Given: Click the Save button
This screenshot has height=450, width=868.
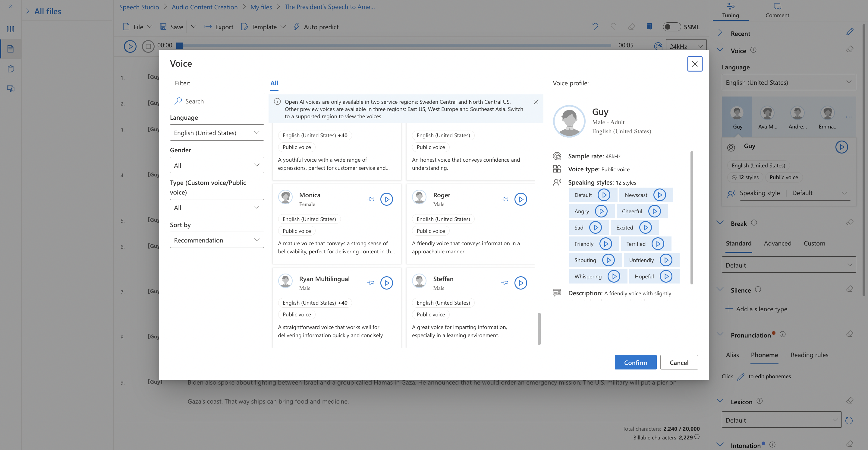Looking at the screenshot, I should click(x=171, y=27).
